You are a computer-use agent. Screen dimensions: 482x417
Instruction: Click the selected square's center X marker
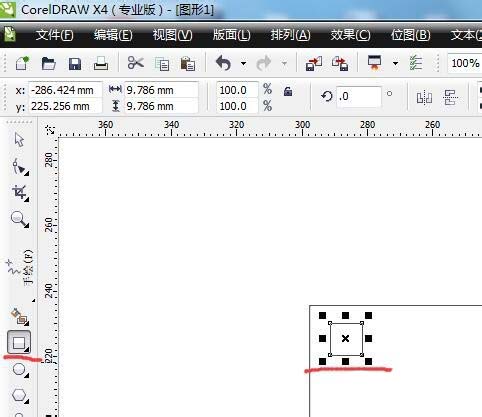click(345, 339)
